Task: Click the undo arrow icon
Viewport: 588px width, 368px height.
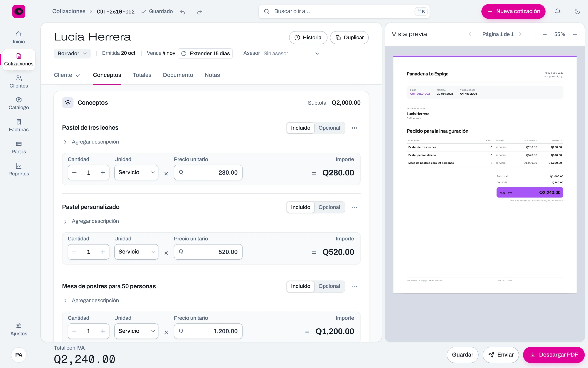Action: 183,12
